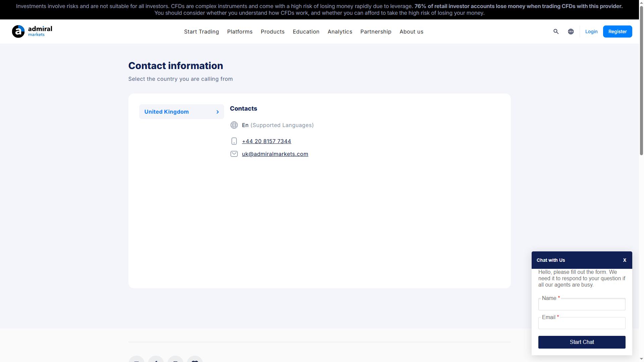Open the Products menu
This screenshot has height=362, width=644.
272,32
